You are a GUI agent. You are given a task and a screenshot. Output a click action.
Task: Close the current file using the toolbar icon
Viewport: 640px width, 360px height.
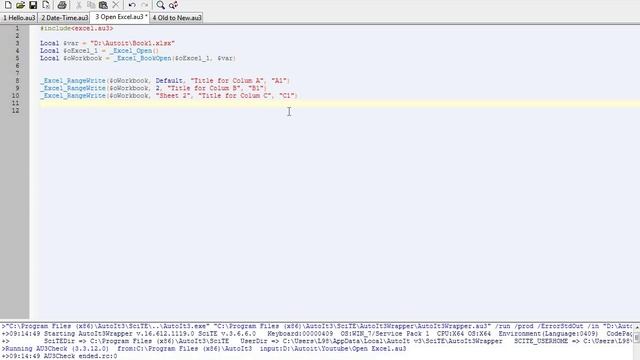pos(46,5)
